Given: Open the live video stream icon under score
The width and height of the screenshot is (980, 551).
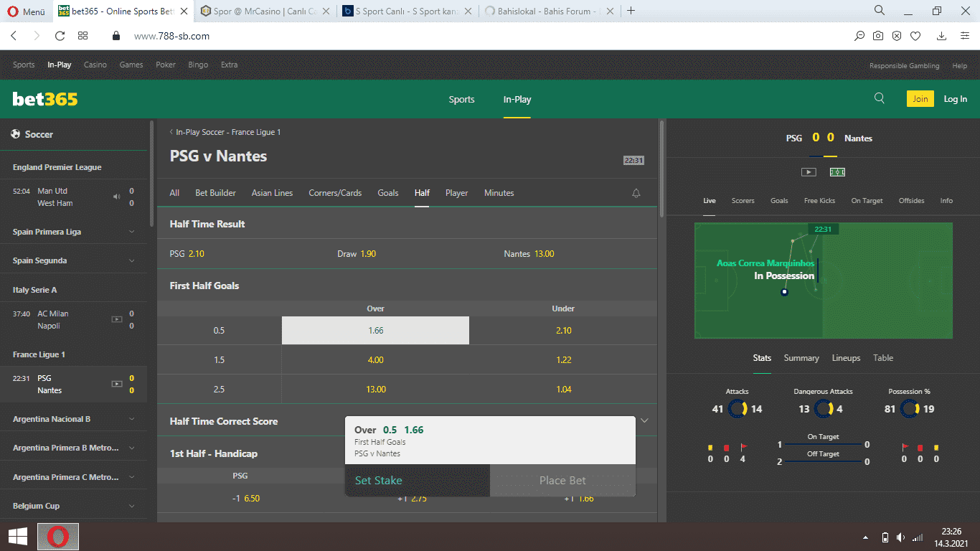Looking at the screenshot, I should click(809, 172).
